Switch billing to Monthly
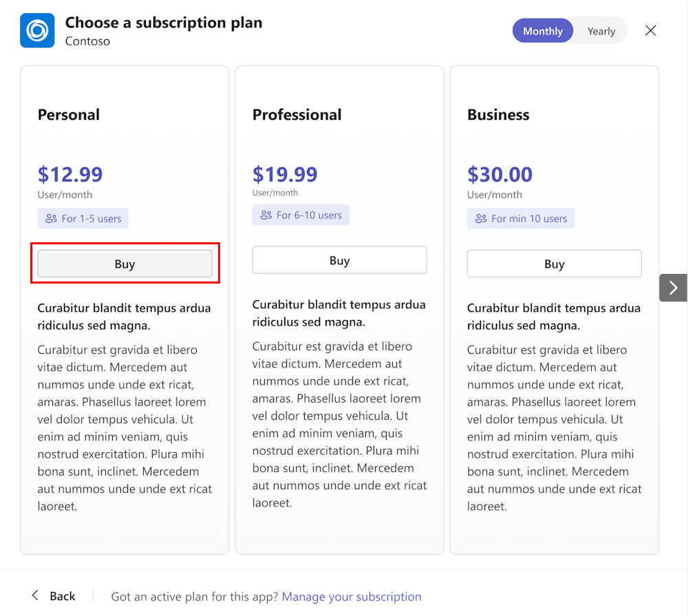The width and height of the screenshot is (688, 616). [542, 31]
